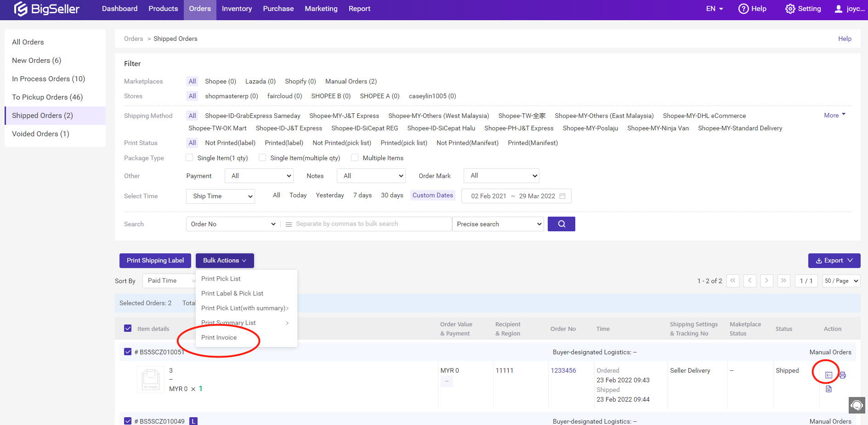Enable the Multiple Items package type checkbox
Image resolution: width=868 pixels, height=425 pixels.
coord(355,158)
